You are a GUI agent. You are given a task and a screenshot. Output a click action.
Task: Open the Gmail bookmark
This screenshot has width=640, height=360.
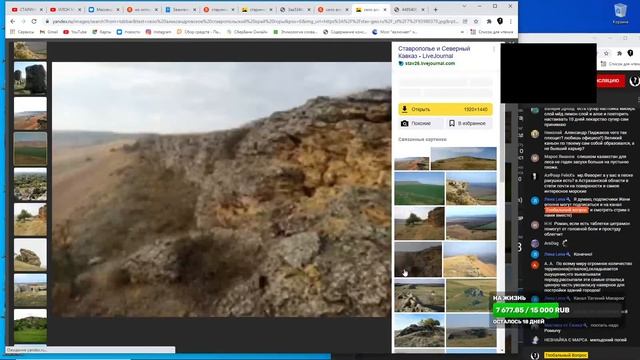[x=49, y=32]
